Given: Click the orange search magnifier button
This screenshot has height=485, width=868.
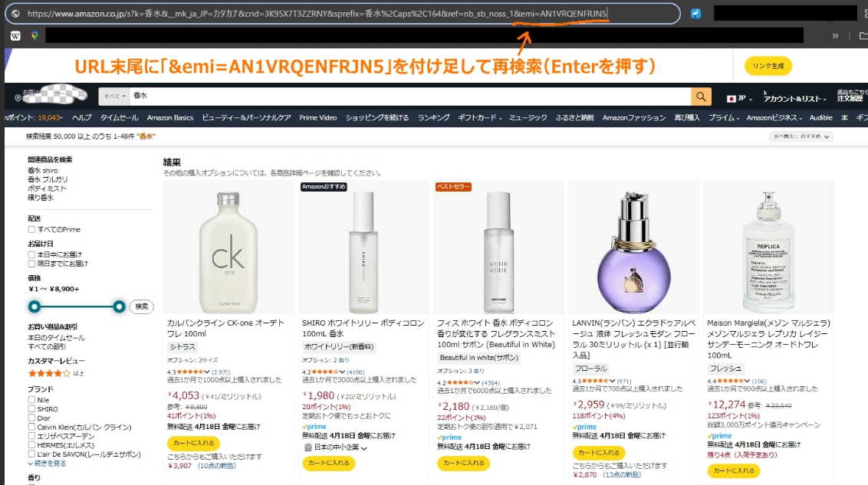Looking at the screenshot, I should click(701, 97).
